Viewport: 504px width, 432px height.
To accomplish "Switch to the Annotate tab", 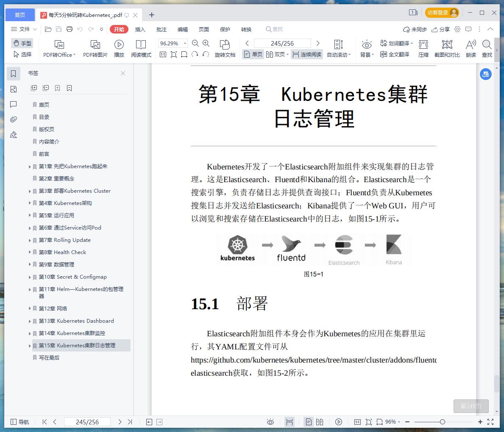I will (x=162, y=29).
